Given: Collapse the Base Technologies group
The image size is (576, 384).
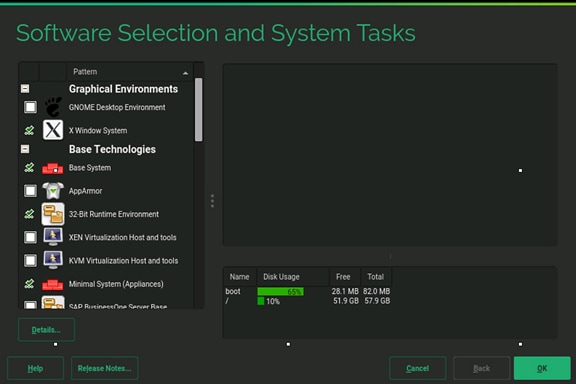Looking at the screenshot, I should [x=25, y=149].
